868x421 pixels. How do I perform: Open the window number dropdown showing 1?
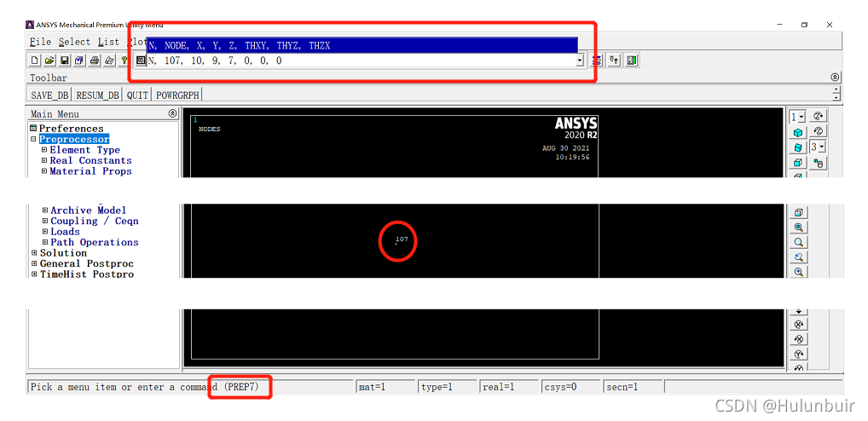pos(797,116)
